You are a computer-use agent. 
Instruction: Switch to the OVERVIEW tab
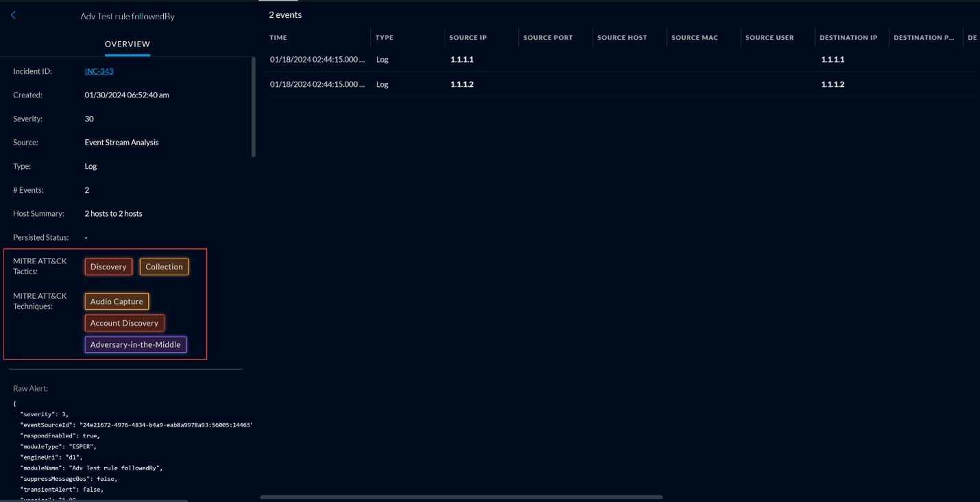tap(127, 43)
